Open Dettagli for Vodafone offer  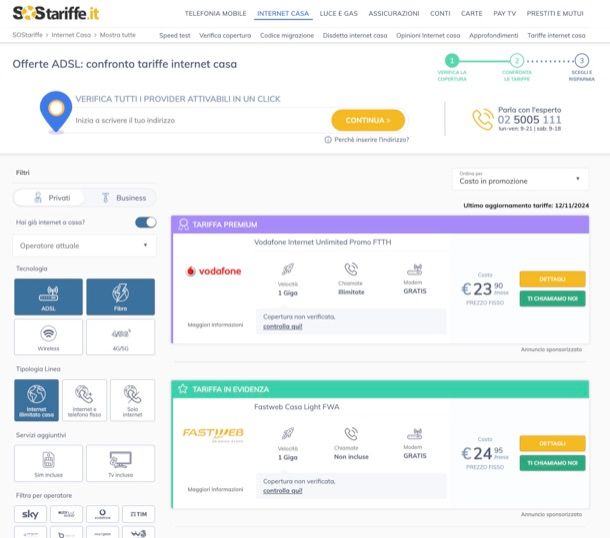coord(552,279)
